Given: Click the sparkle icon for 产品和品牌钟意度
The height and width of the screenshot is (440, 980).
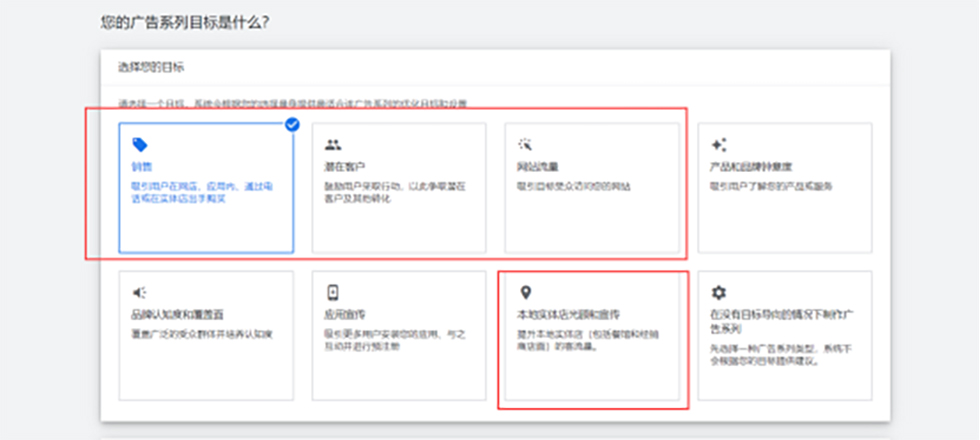Looking at the screenshot, I should 718,145.
